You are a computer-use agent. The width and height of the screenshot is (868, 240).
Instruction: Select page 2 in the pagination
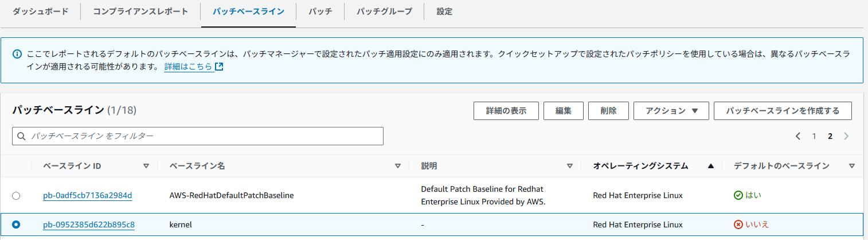(830, 136)
